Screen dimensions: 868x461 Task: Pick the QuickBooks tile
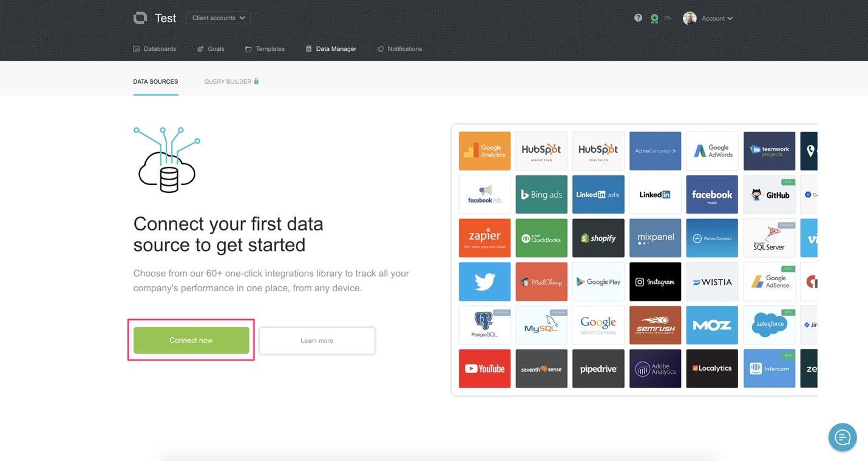[x=541, y=238]
